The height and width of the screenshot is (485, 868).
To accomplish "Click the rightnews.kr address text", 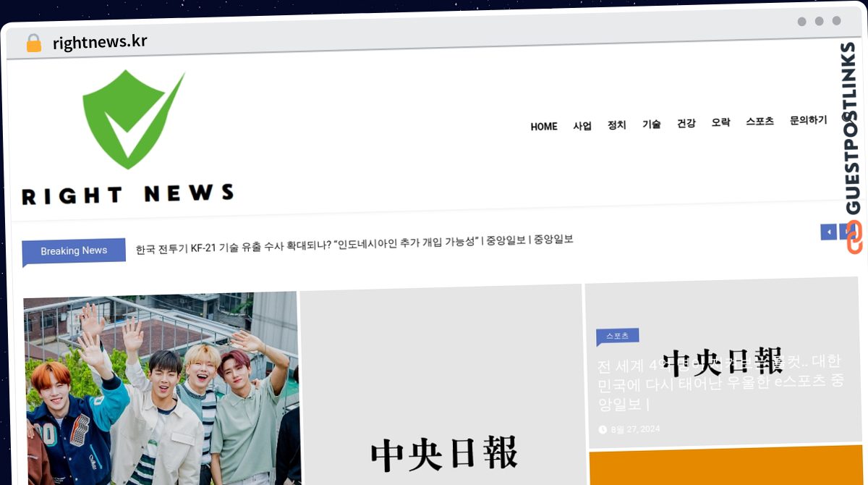I will [100, 42].
